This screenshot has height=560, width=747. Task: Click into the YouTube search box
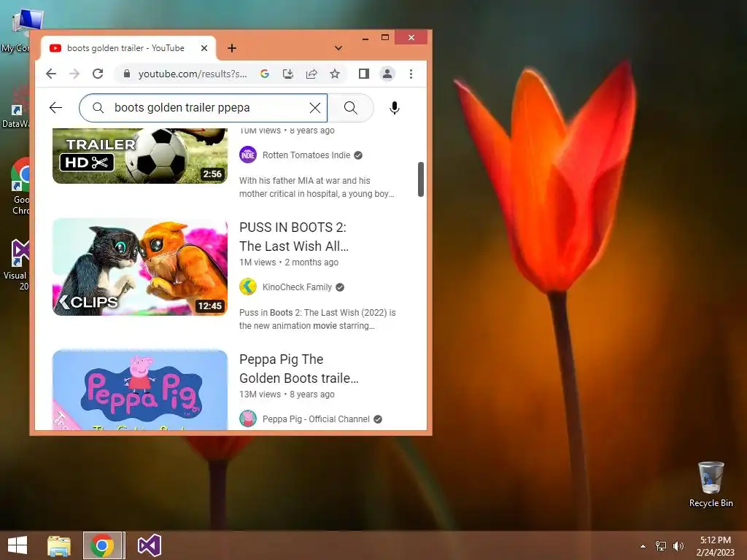[203, 108]
